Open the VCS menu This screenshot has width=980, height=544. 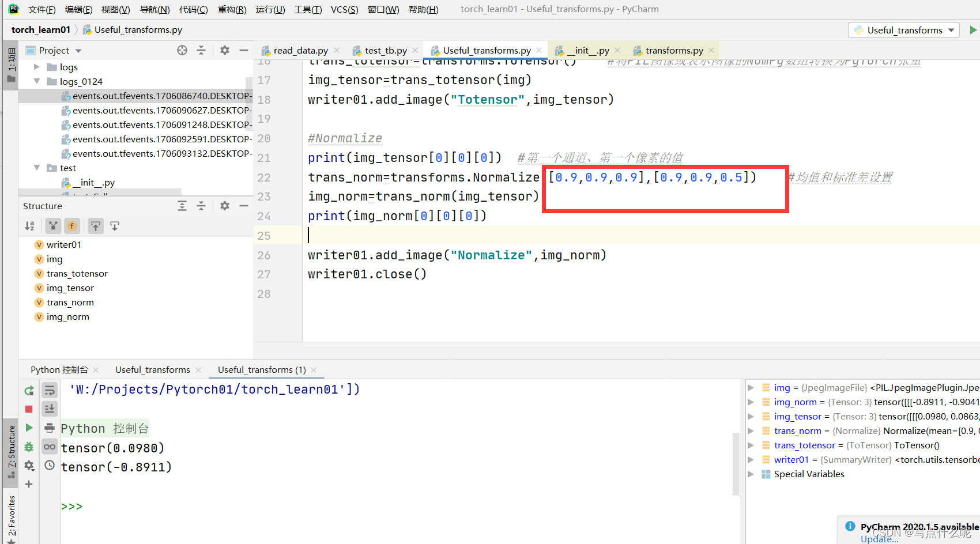click(344, 9)
